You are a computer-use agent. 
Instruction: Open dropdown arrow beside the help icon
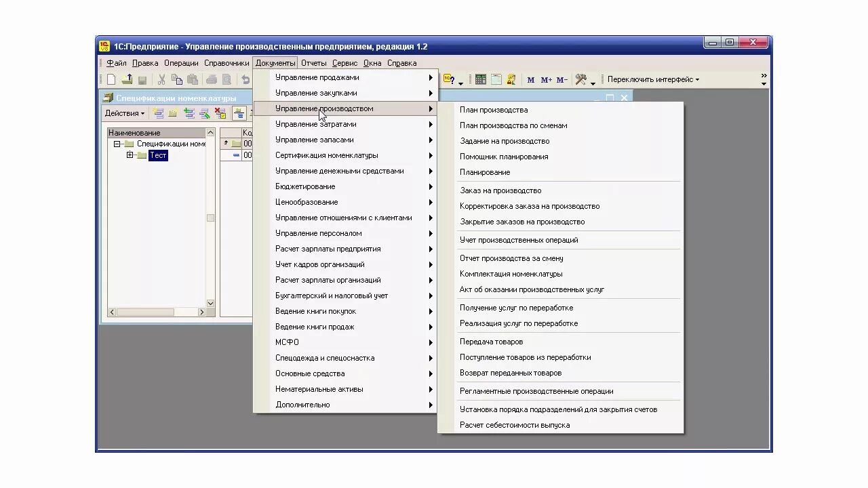pyautogui.click(x=461, y=83)
